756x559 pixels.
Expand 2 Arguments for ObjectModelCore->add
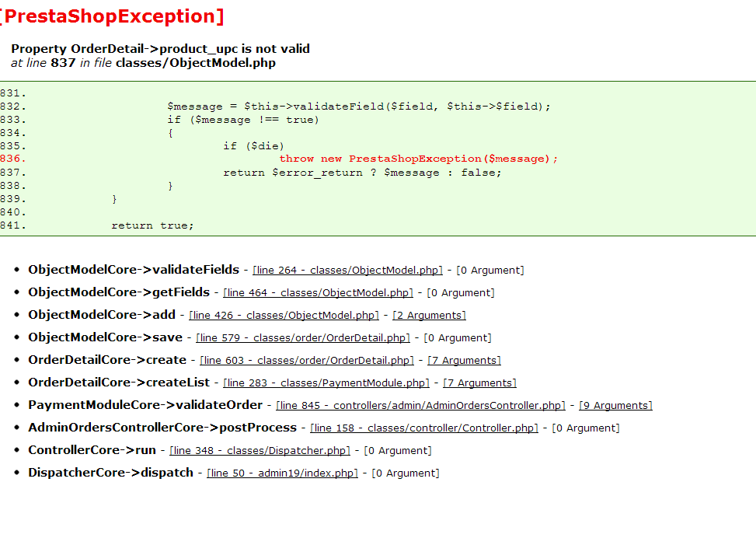click(x=429, y=315)
